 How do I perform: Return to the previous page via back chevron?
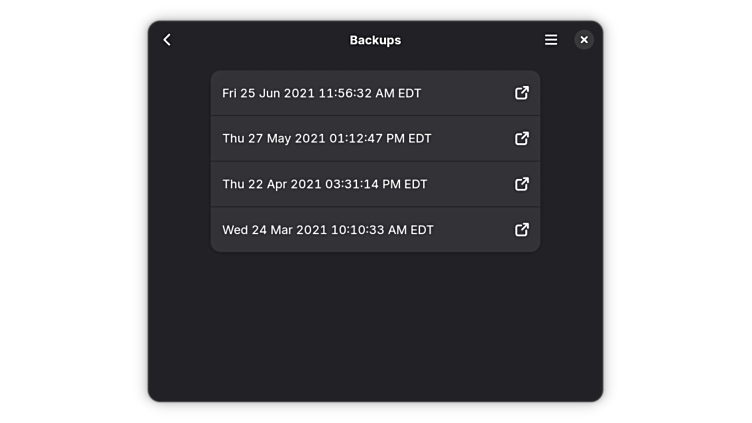point(167,40)
